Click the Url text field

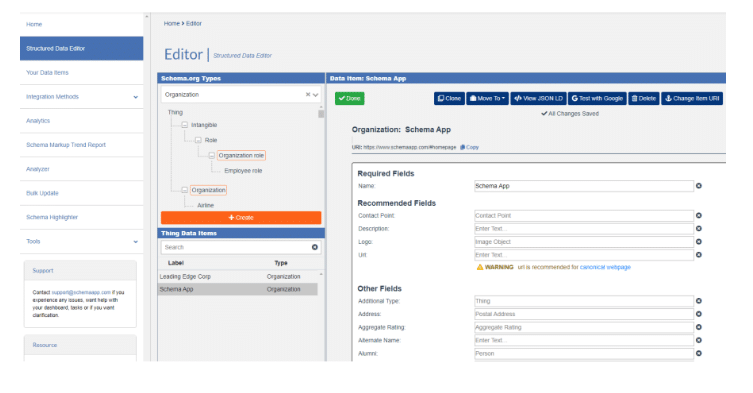tap(584, 255)
